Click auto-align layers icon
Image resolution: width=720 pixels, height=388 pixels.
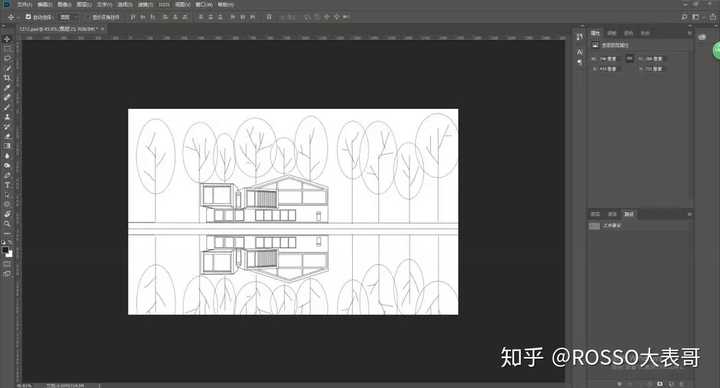coord(270,17)
